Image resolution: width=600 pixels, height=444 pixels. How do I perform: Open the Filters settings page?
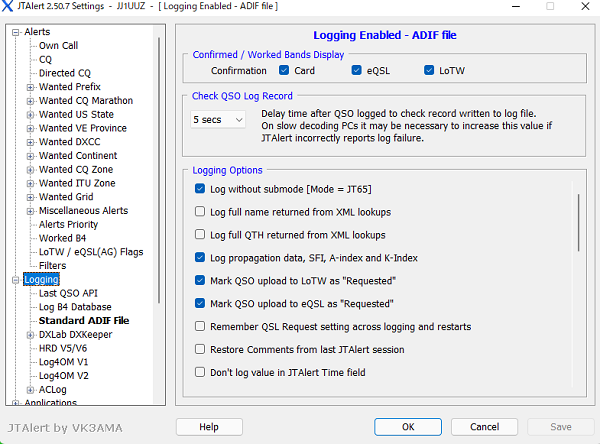coord(52,266)
